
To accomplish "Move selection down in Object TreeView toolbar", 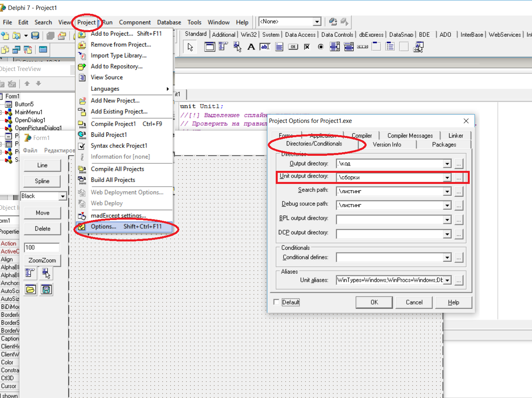I will click(x=38, y=84).
